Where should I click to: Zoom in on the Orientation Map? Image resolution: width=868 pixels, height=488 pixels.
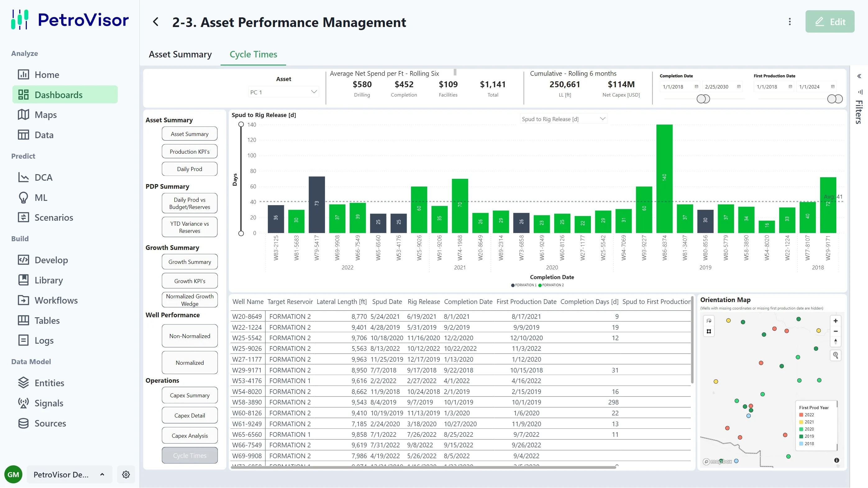[x=835, y=321]
